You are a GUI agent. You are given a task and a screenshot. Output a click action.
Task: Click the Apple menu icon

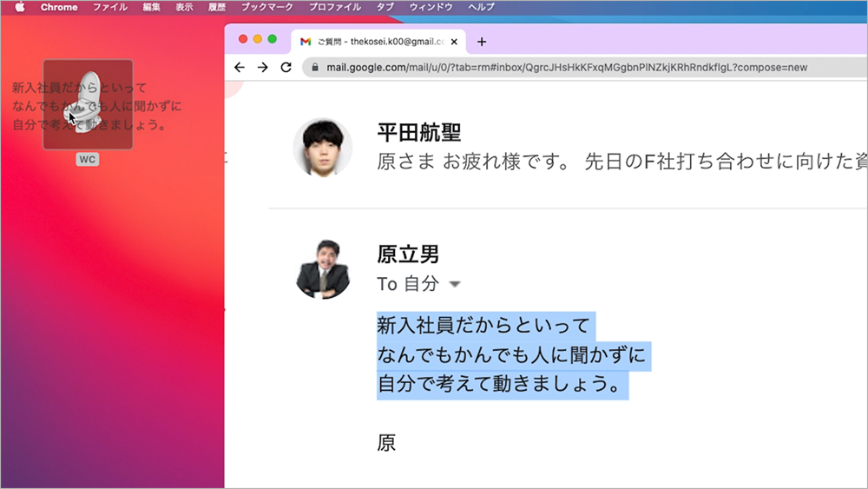[x=19, y=7]
